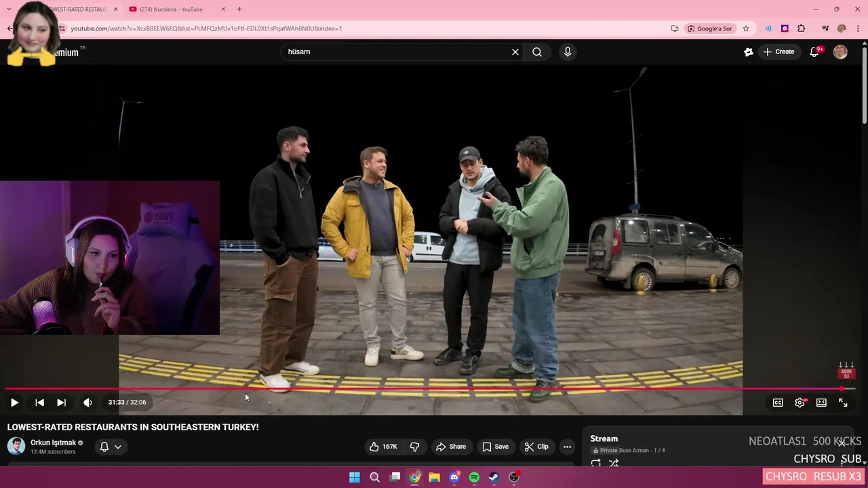The image size is (868, 488).
Task: Enter fullscreen video mode
Action: [843, 403]
